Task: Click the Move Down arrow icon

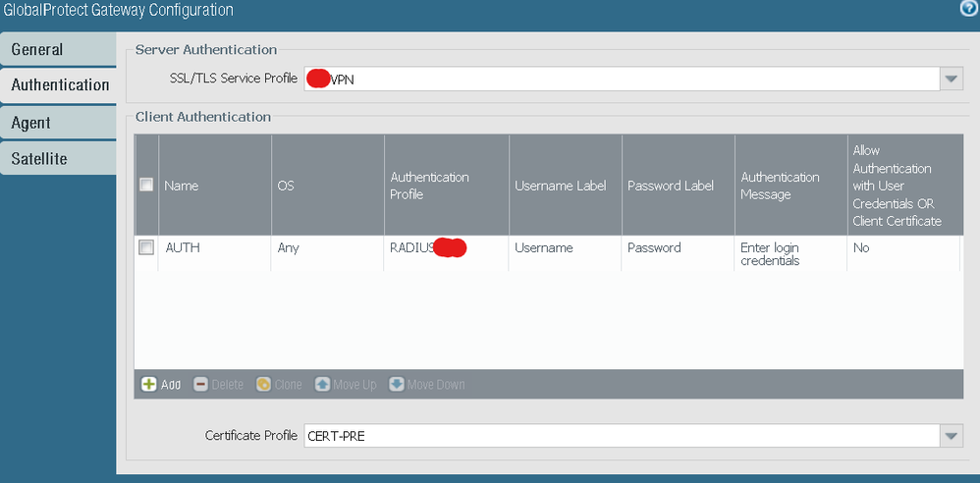Action: (x=396, y=384)
